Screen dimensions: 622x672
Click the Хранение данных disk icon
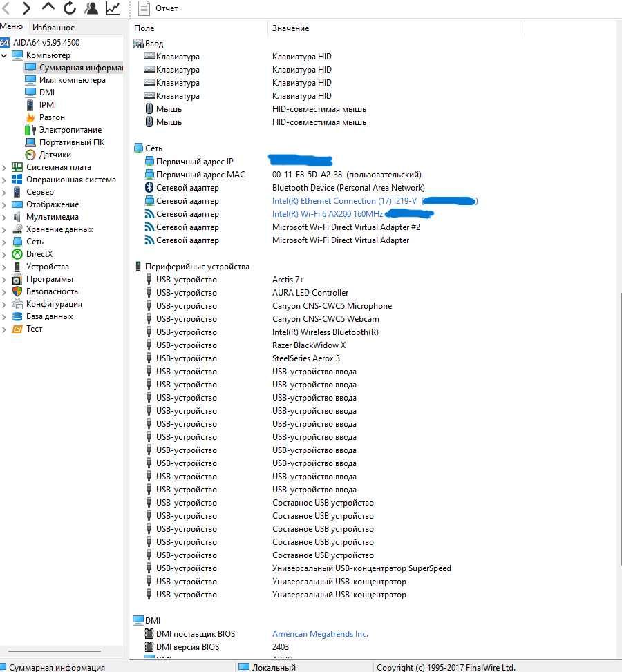(17, 229)
